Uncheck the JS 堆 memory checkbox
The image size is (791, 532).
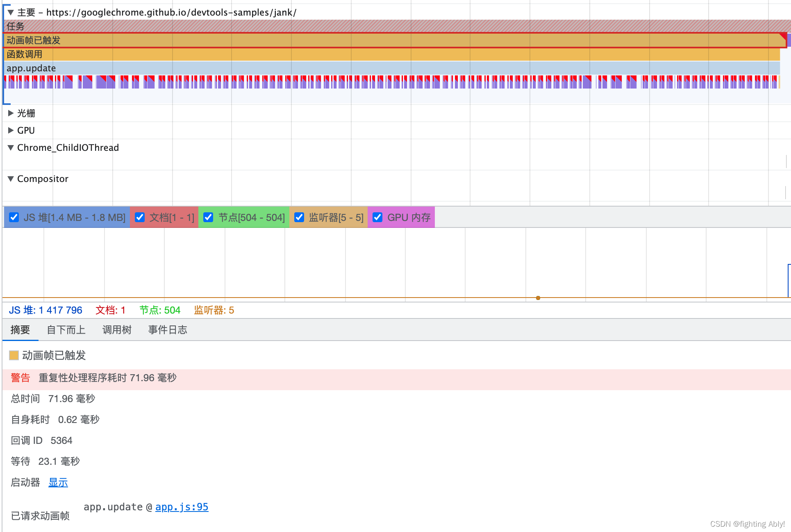(14, 217)
